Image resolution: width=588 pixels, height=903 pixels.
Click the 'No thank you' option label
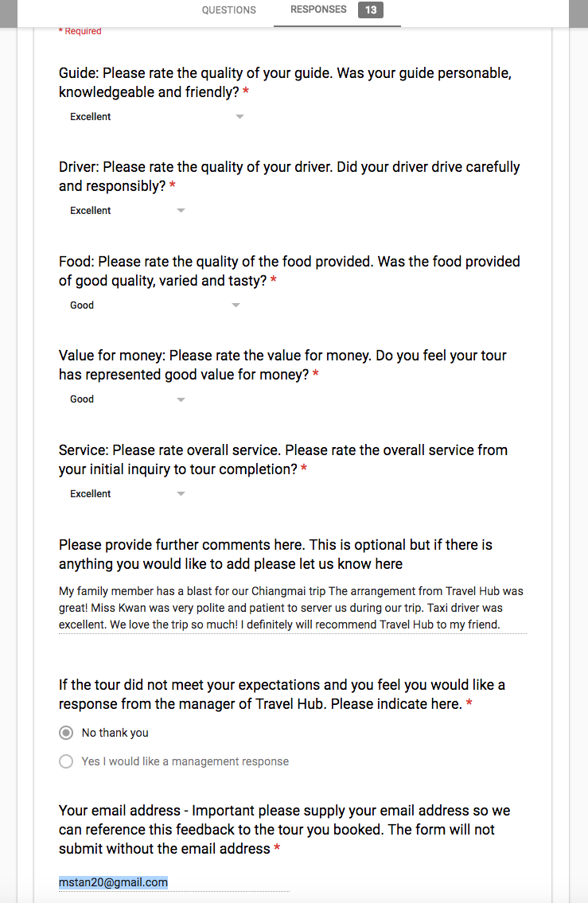(x=115, y=733)
